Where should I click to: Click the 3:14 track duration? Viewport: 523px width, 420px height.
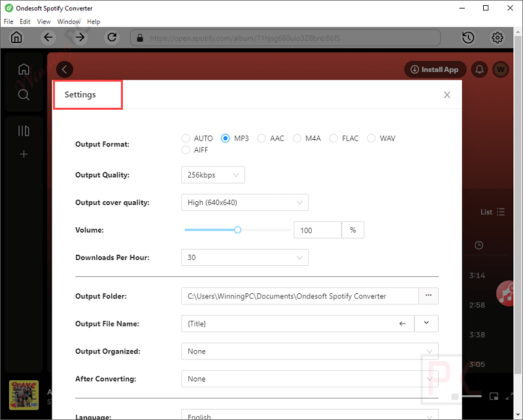[x=477, y=276]
